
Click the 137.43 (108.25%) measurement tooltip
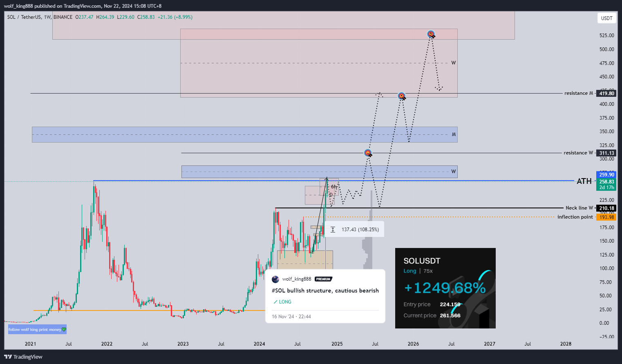point(354,229)
